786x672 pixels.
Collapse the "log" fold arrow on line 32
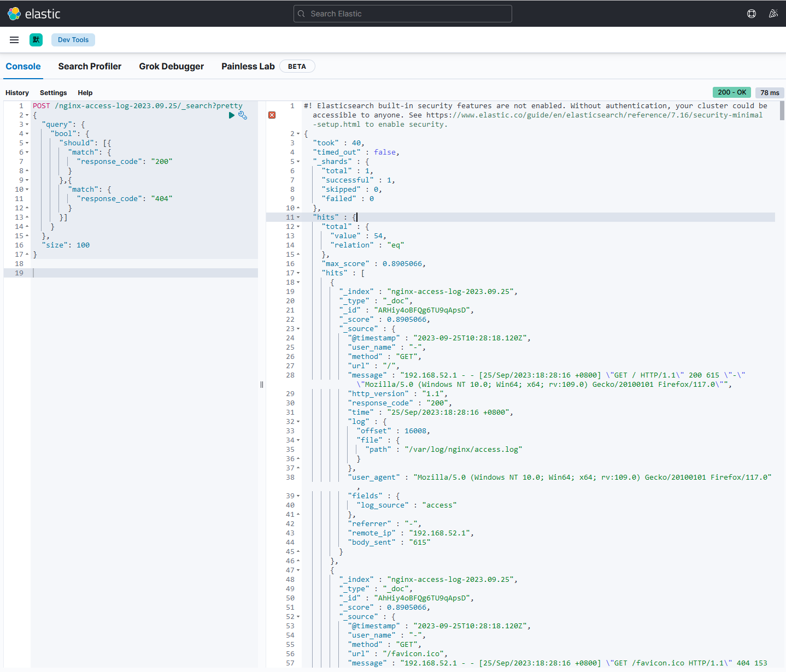(x=298, y=422)
